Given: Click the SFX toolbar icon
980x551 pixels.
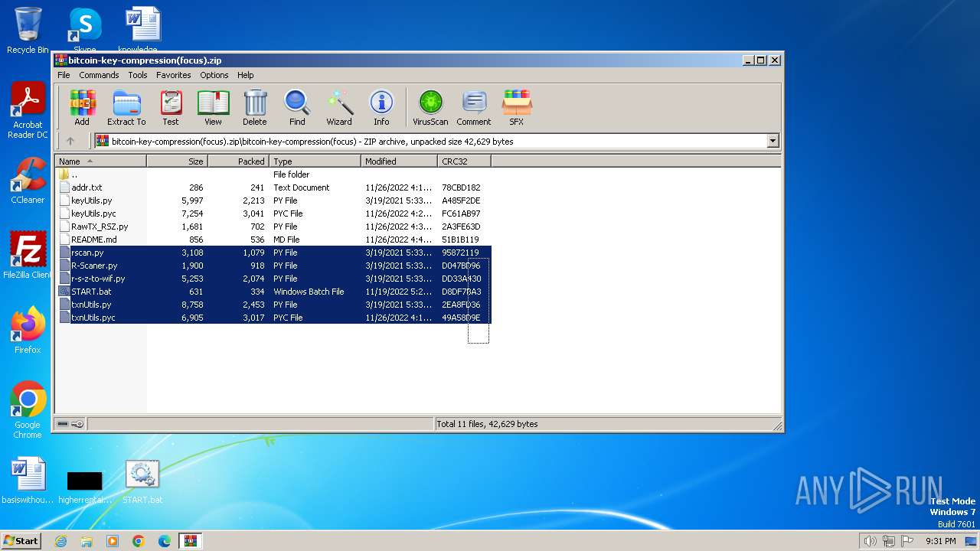Looking at the screenshot, I should [x=517, y=107].
